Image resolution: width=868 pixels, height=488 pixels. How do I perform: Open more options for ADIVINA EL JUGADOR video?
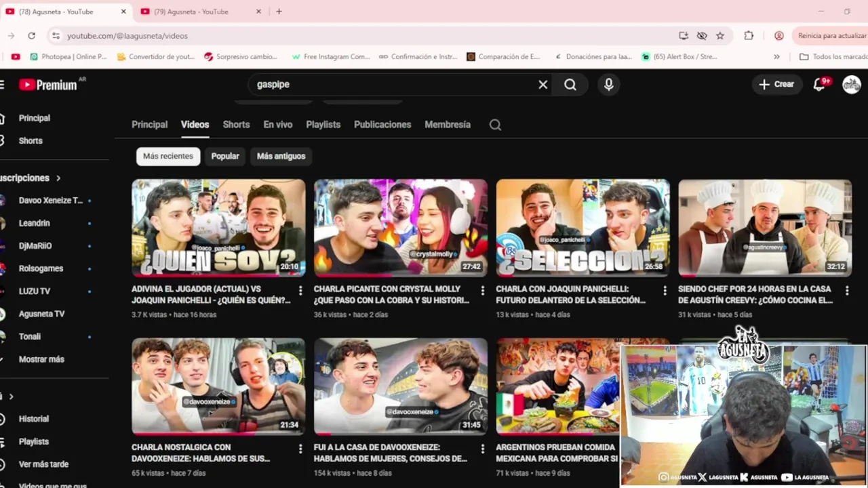point(300,291)
